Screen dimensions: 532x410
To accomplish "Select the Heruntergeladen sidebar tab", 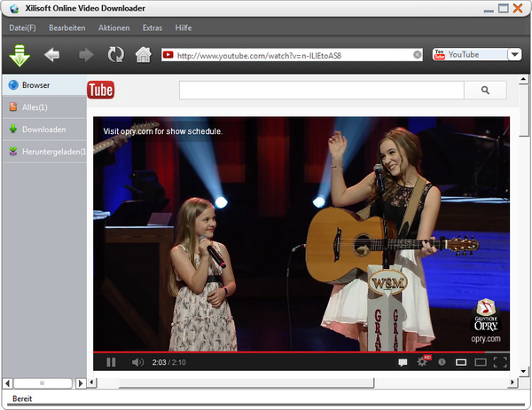I will [x=44, y=152].
